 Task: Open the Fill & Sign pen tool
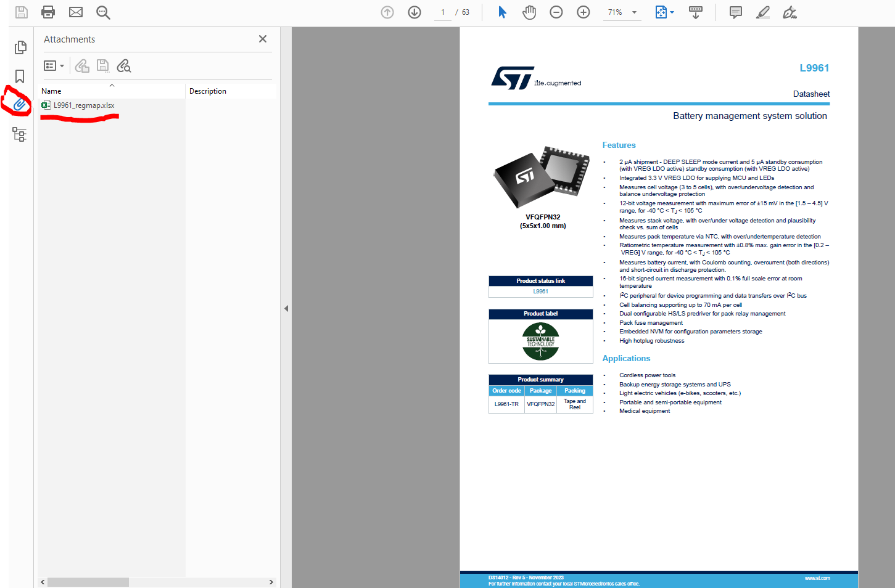(x=790, y=12)
